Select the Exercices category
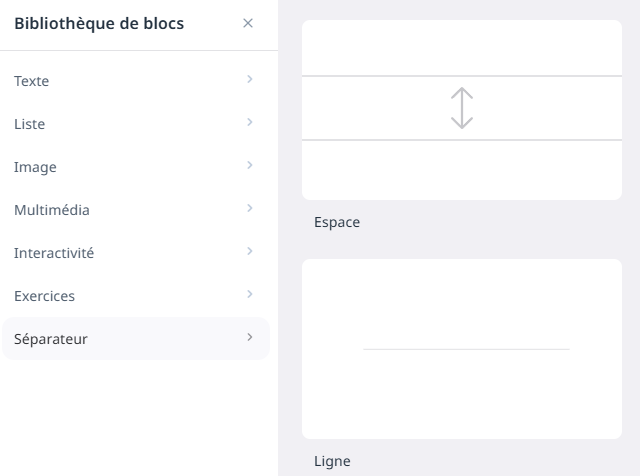Image resolution: width=640 pixels, height=476 pixels. pyautogui.click(x=45, y=296)
